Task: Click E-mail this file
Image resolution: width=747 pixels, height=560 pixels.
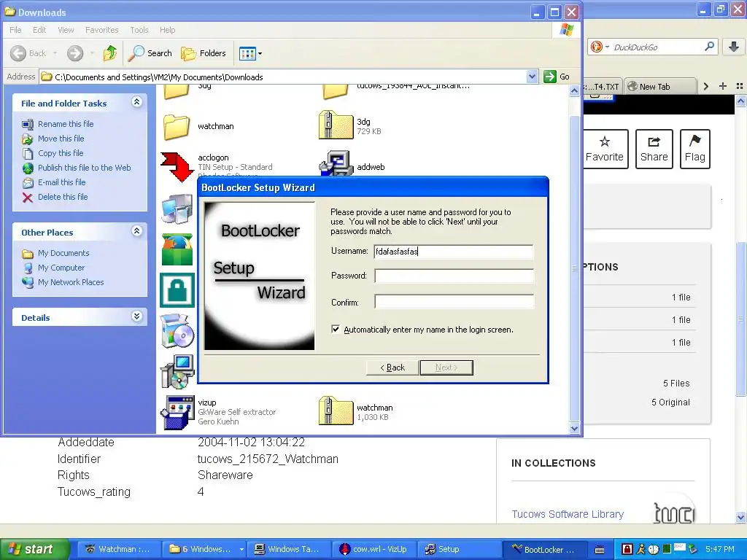Action: pos(62,182)
